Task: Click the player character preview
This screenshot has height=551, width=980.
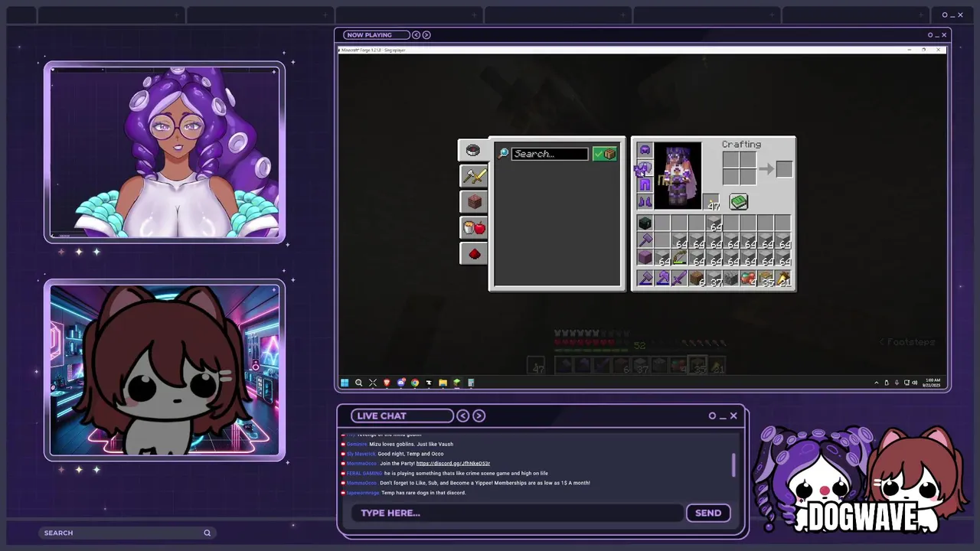Action: click(x=678, y=176)
